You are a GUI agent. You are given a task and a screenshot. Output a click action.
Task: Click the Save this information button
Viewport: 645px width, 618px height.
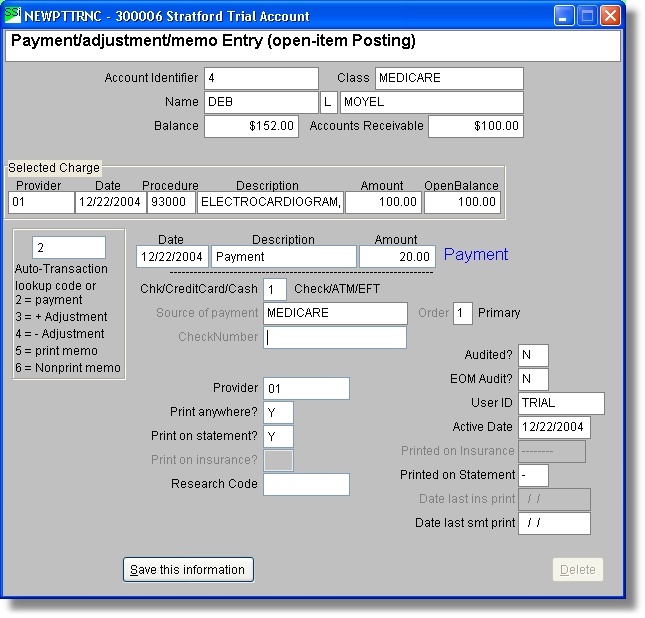[188, 569]
